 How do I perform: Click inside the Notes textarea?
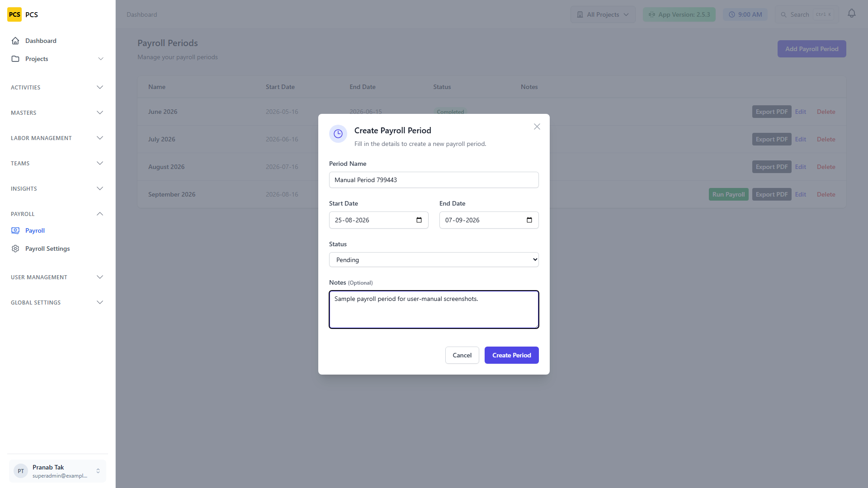(434, 310)
